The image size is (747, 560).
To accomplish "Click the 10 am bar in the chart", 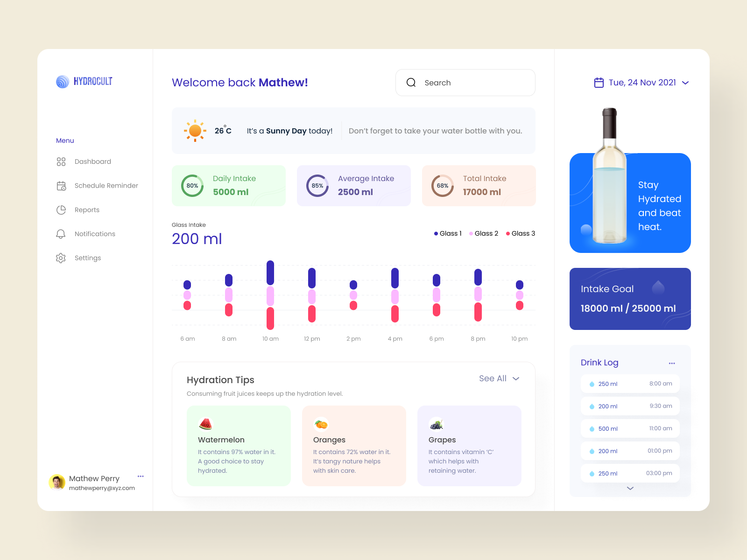I will pos(270,295).
